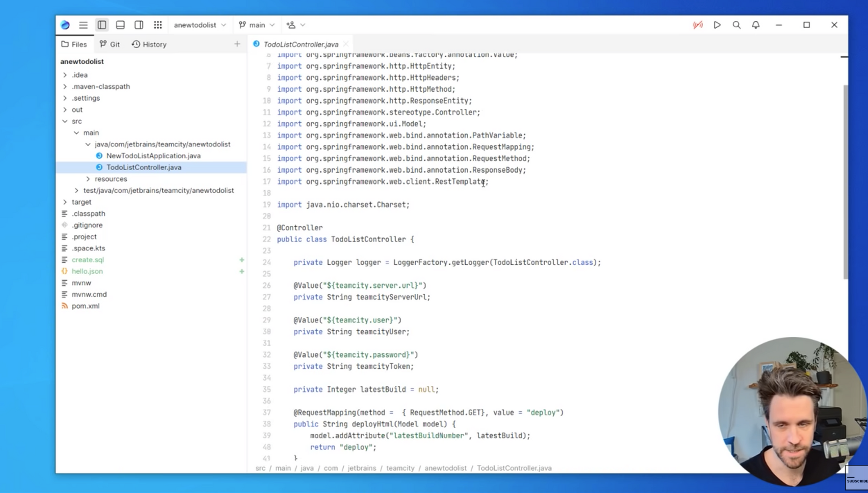The image size is (868, 493).
Task: Click 'TodoListController.java' in the breadcrumb
Action: [x=514, y=468]
